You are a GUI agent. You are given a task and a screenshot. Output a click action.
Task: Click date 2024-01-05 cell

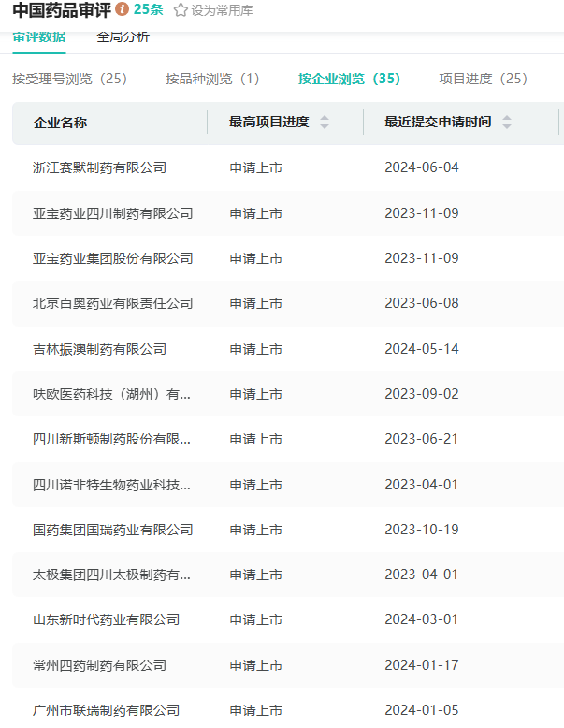pos(422,710)
